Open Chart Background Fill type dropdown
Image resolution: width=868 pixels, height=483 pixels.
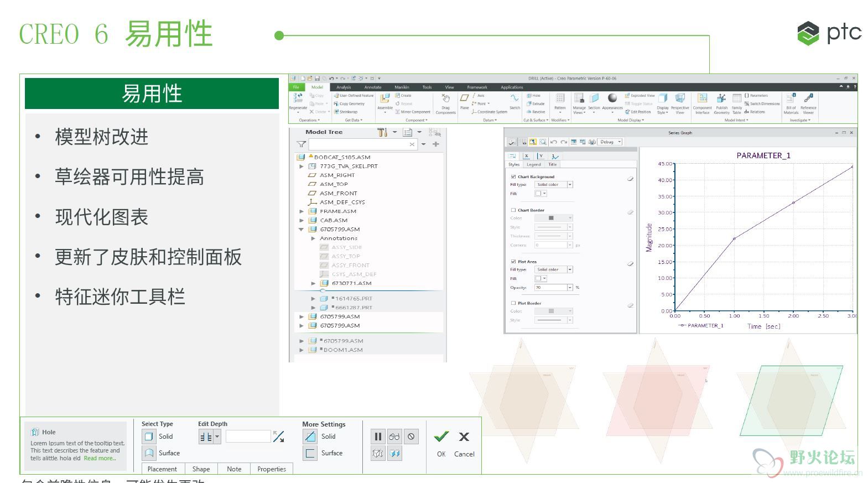(570, 185)
